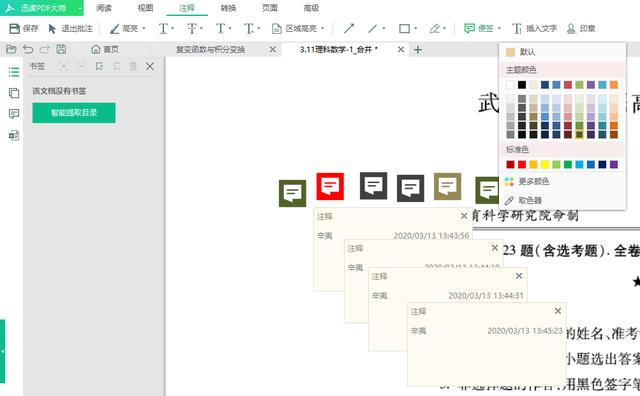The image size is (640, 396).
Task: Pick the straight line drawing tool
Action: (372, 29)
